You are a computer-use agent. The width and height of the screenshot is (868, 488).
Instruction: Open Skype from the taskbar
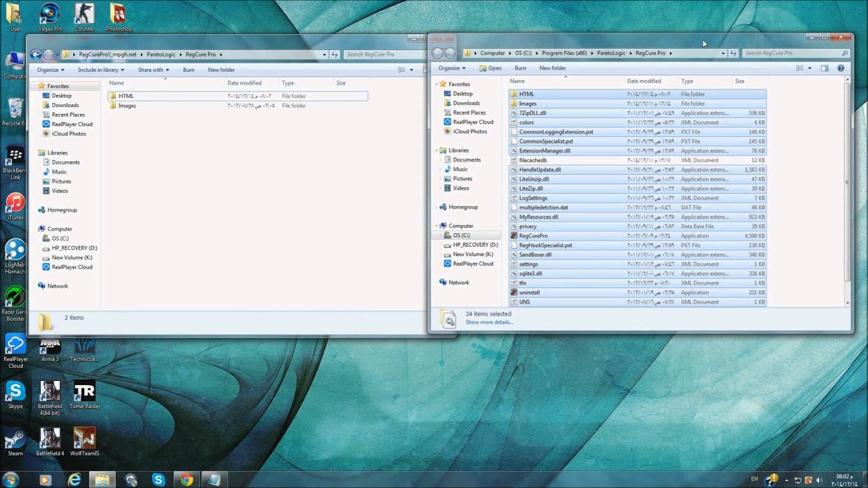point(158,480)
